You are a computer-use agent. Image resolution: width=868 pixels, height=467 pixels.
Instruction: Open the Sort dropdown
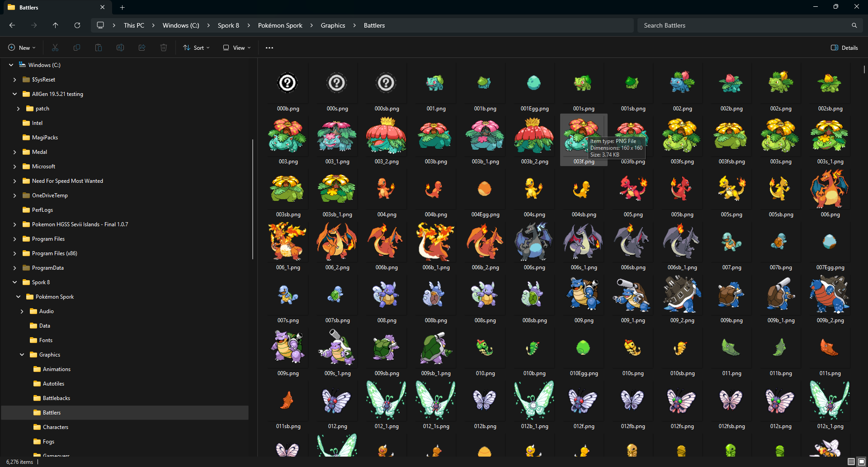click(x=196, y=48)
